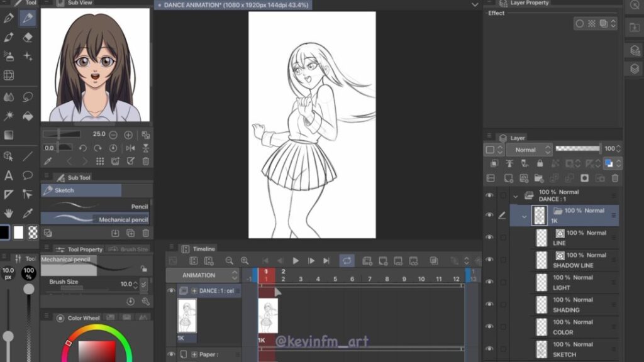Screen dimensions: 644x362
Task: Select the Lasso selection tool
Action: [28, 97]
